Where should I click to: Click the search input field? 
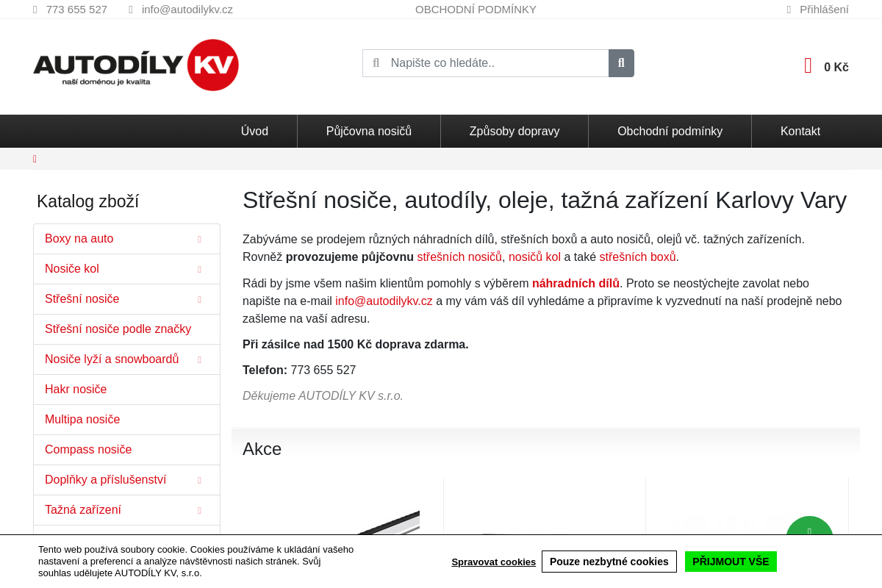point(492,63)
